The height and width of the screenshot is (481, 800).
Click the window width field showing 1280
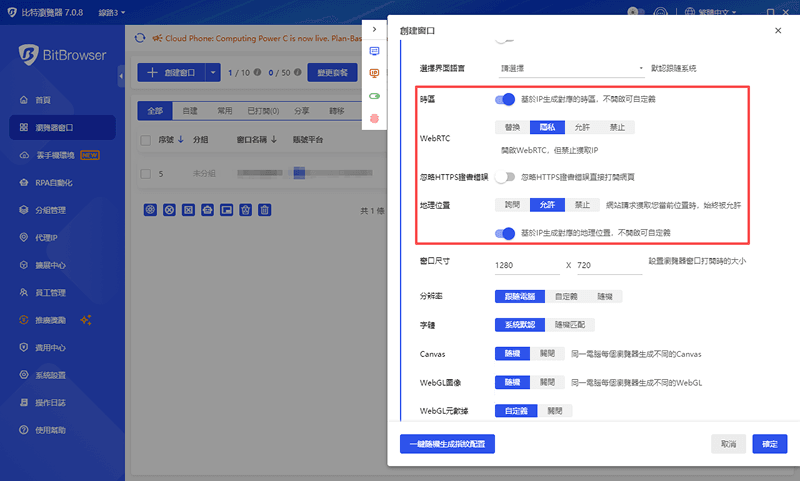(525, 266)
